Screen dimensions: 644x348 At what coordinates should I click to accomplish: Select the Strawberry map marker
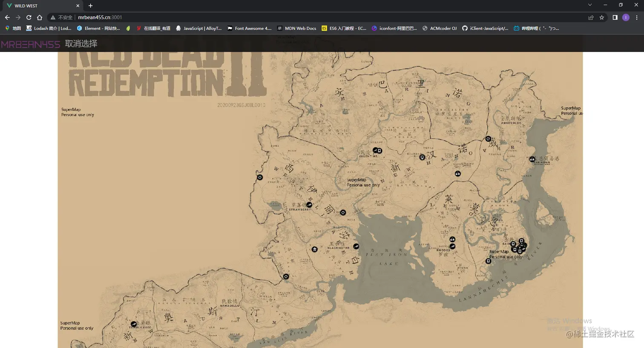pos(309,205)
